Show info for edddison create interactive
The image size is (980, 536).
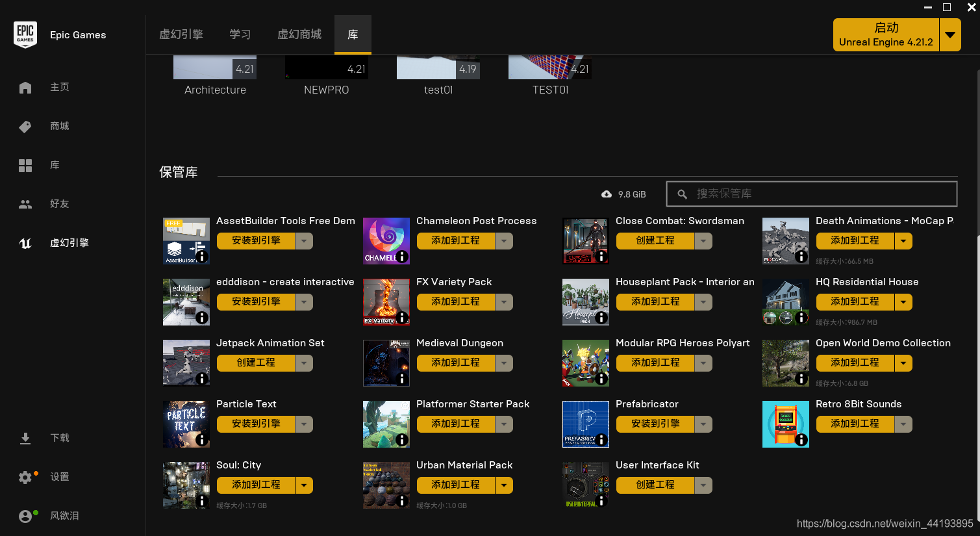pyautogui.click(x=202, y=318)
